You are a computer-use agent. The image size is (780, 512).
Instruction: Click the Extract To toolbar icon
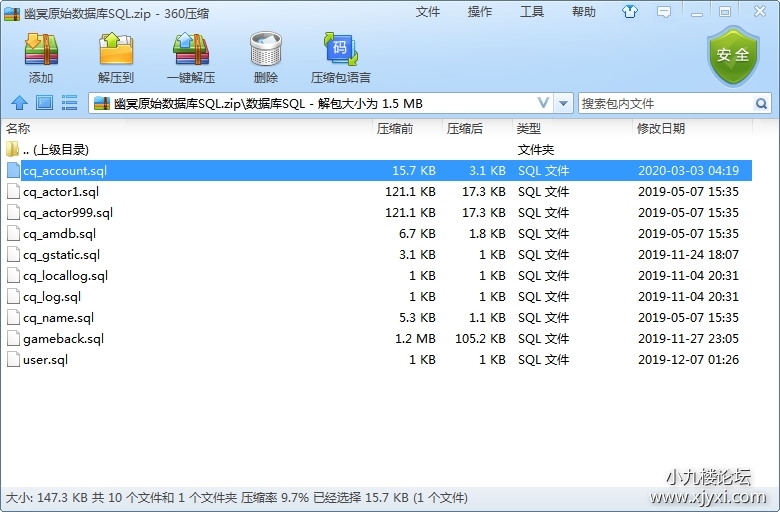(x=116, y=57)
